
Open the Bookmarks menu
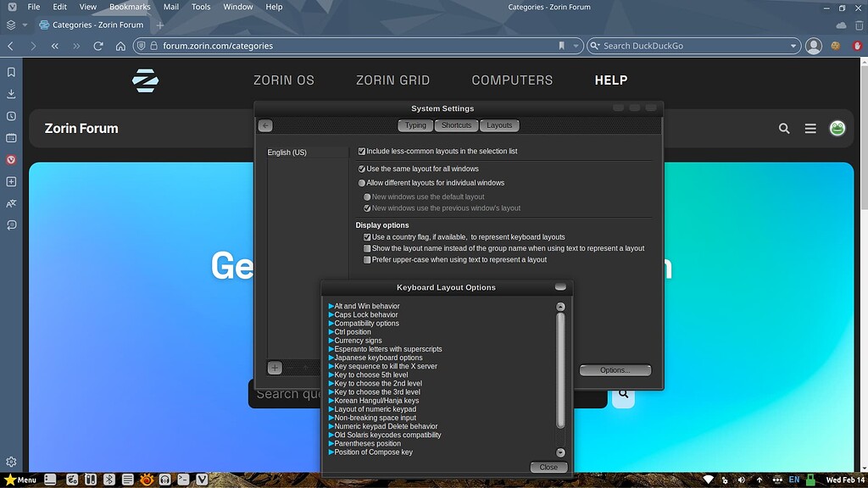click(129, 6)
